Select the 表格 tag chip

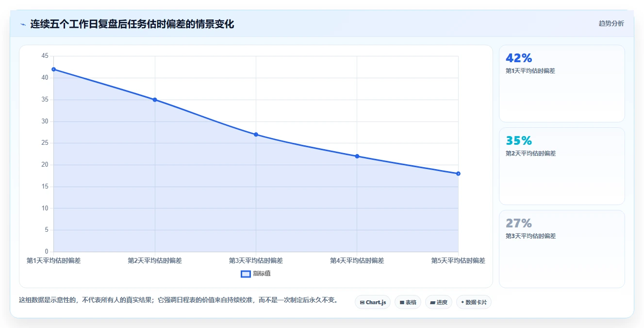408,302
